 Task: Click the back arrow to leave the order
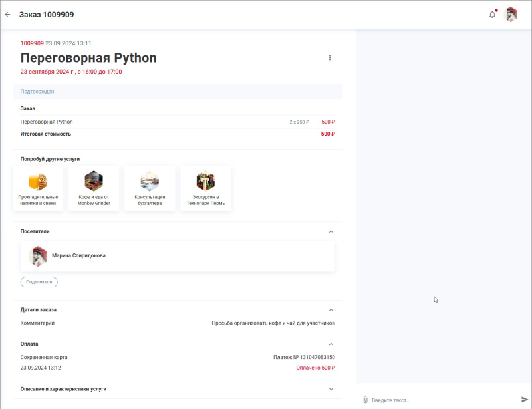(9, 13)
